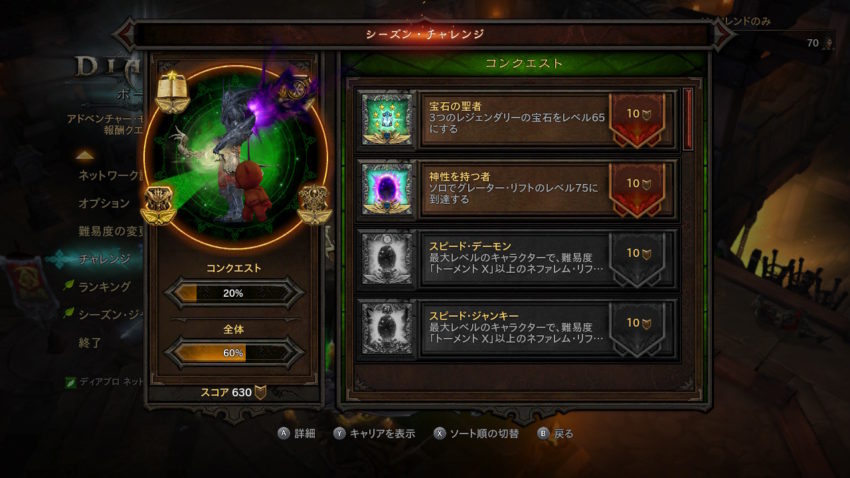Click the left arrow on the title bar
Image resolution: width=850 pixels, height=478 pixels.
point(125,34)
